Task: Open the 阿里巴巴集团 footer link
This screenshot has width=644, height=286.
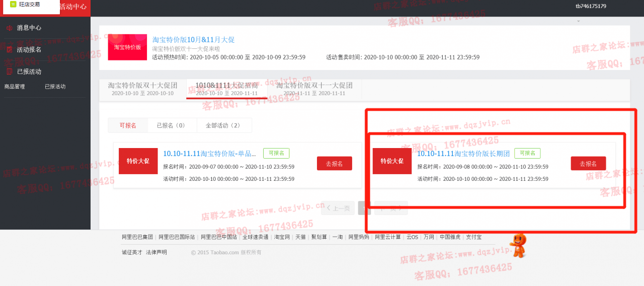Action: [137, 237]
